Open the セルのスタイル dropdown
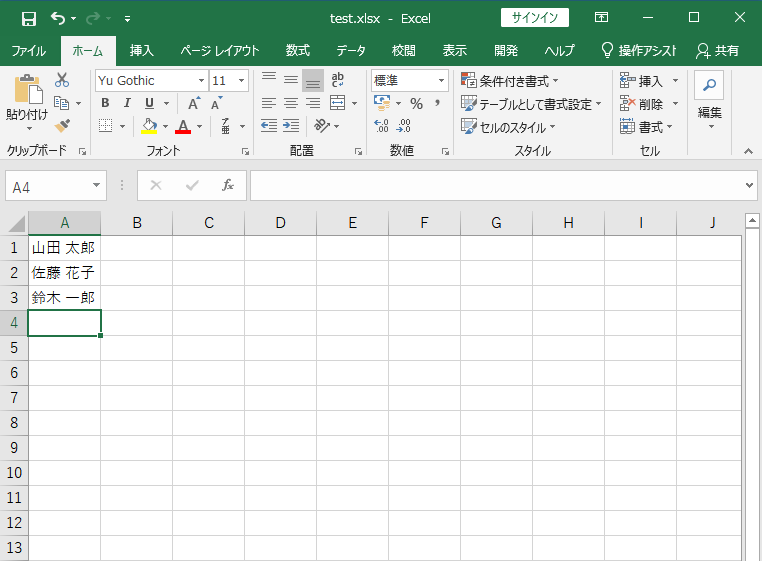Screen dimensions: 762x561 pos(508,127)
